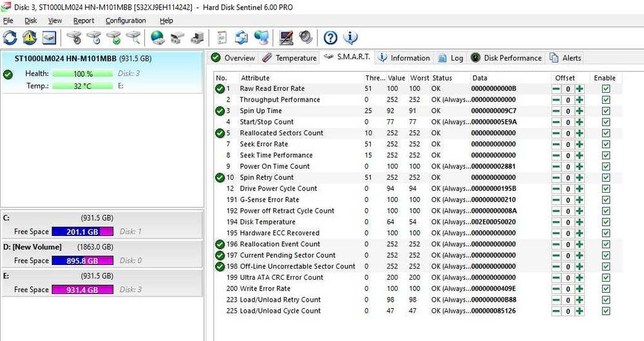Click the disk with green checkmark icon

114,38
